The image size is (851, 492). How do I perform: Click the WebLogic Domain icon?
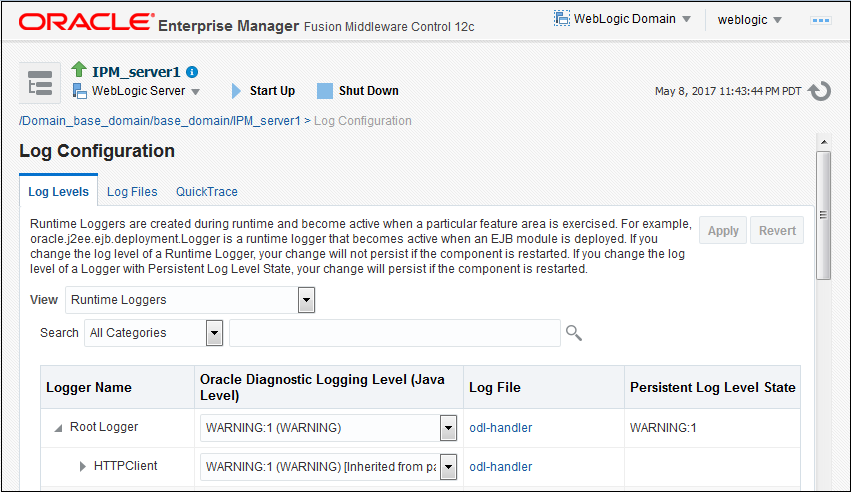(x=562, y=18)
